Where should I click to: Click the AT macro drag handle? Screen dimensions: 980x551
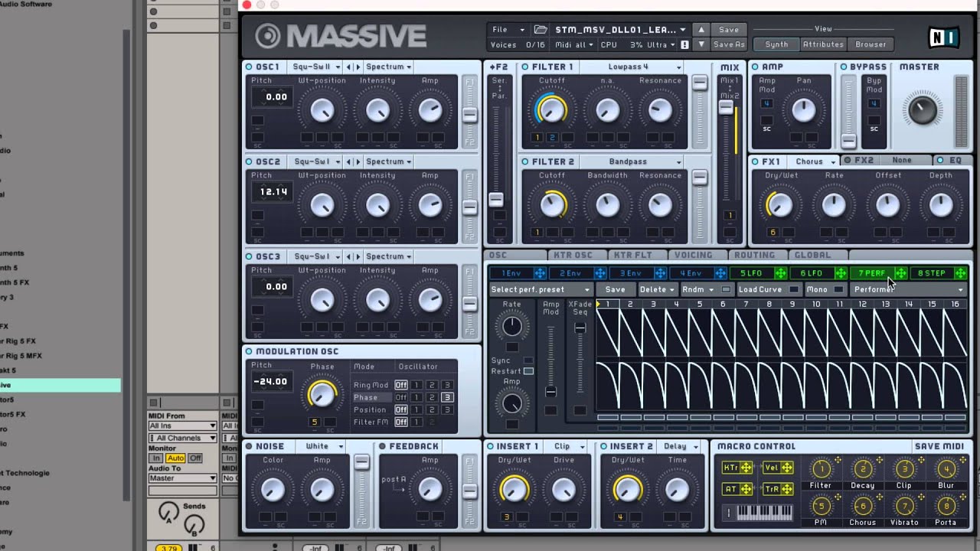click(x=746, y=489)
